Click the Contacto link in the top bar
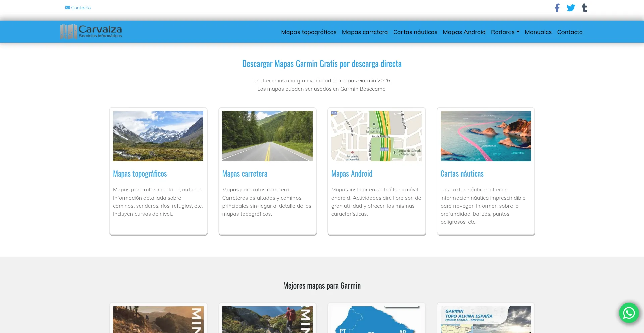The height and width of the screenshot is (333, 644). (81, 8)
